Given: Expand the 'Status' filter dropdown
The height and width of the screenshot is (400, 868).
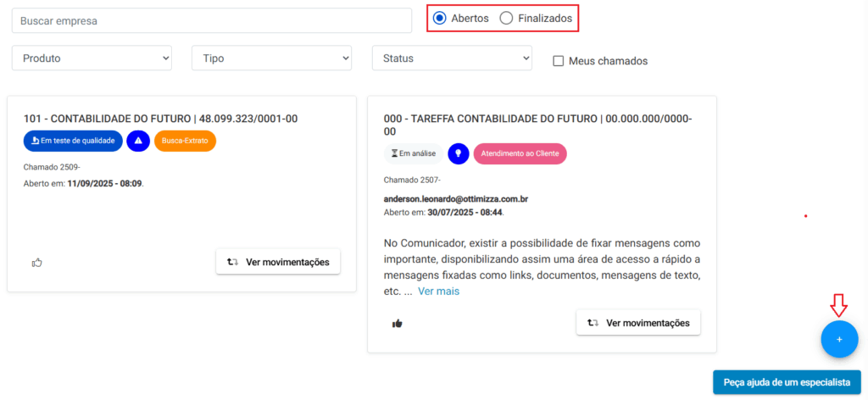Looking at the screenshot, I should pos(451,58).
